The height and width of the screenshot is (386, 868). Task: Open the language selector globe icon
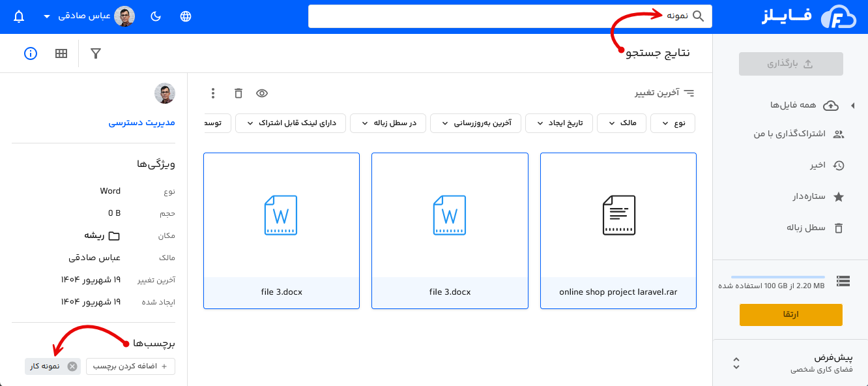(x=186, y=16)
